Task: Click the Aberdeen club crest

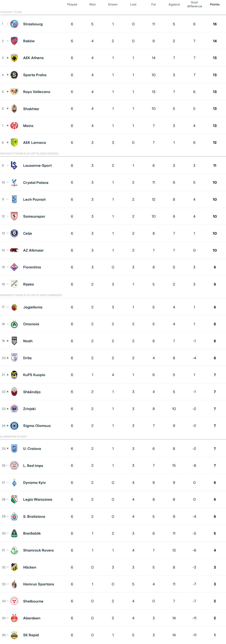Action: [14, 618]
